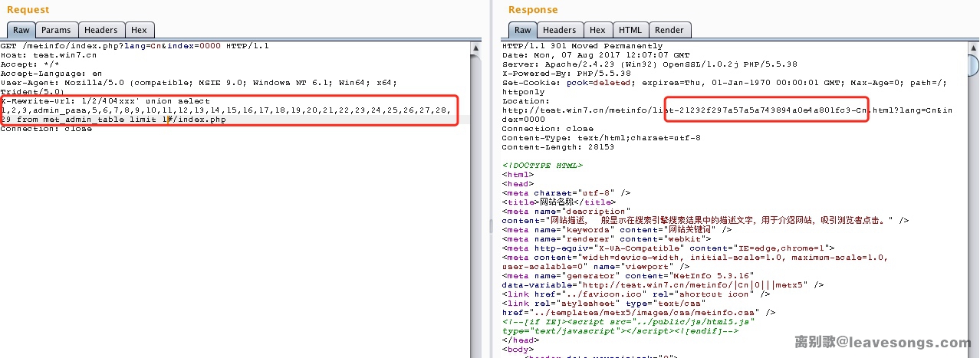Open the Request Params tab
Screen dimensions: 980x358
click(x=56, y=30)
